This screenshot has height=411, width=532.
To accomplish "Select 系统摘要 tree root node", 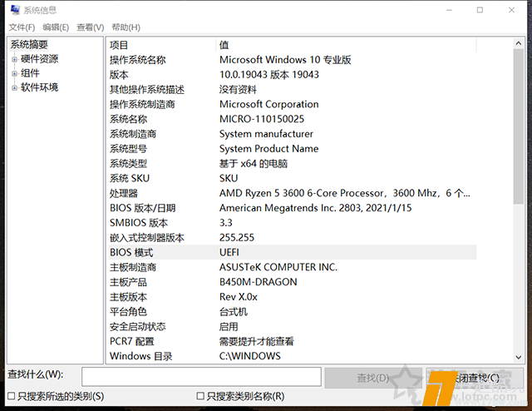I will (x=29, y=44).
